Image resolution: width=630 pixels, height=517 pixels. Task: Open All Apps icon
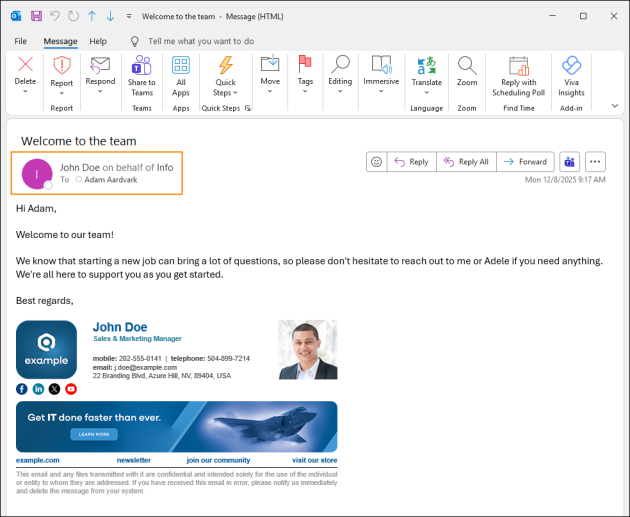point(181,65)
